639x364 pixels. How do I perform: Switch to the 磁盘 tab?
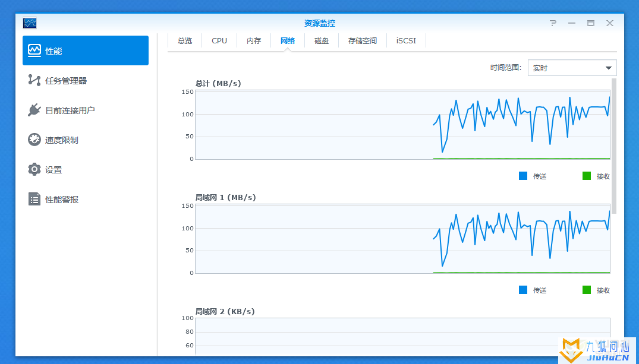coord(322,41)
